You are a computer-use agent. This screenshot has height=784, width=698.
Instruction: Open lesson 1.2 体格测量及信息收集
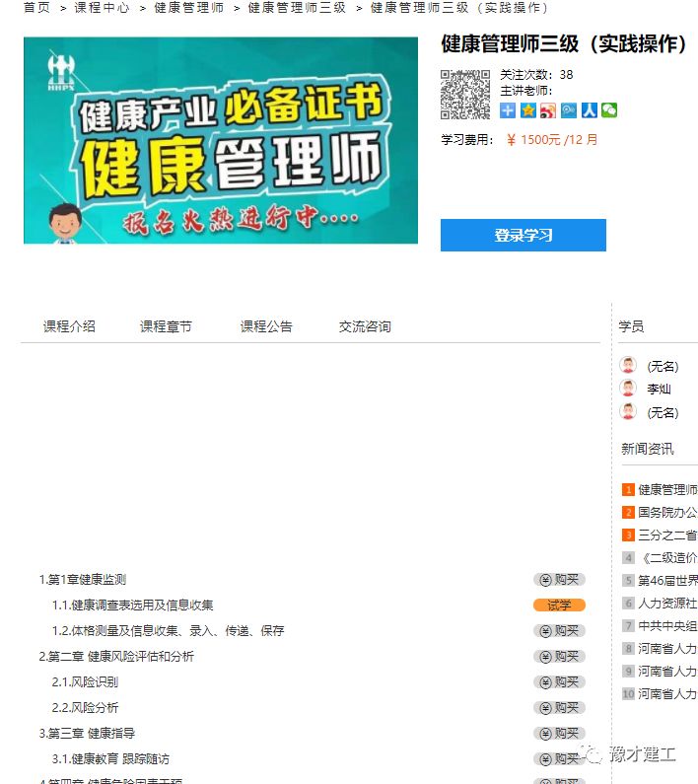click(x=168, y=630)
